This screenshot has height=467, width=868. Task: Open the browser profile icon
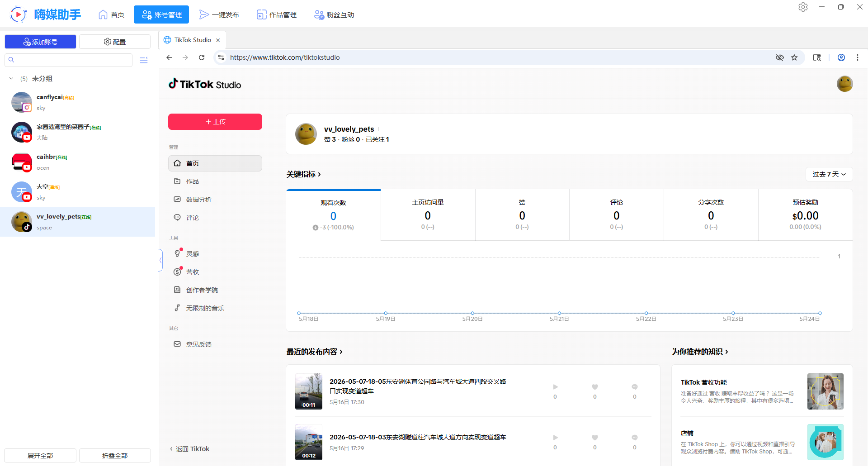[x=841, y=57]
